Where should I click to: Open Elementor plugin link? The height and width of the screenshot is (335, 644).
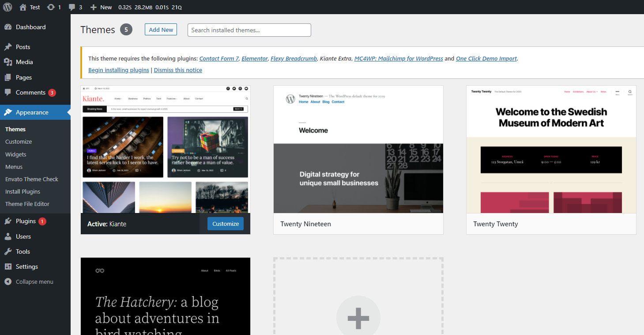255,58
